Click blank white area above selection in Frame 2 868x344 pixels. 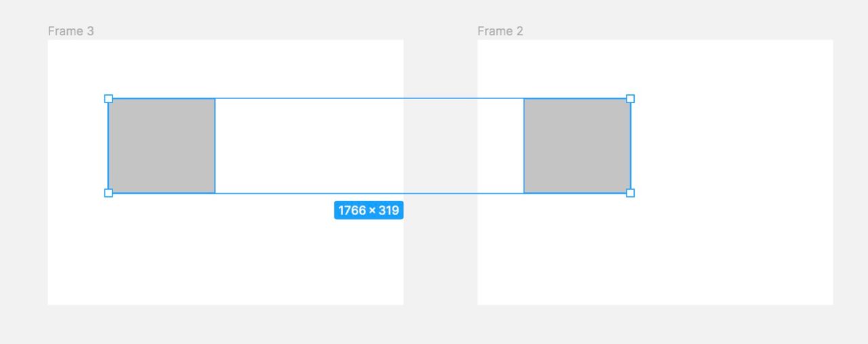pos(654,68)
